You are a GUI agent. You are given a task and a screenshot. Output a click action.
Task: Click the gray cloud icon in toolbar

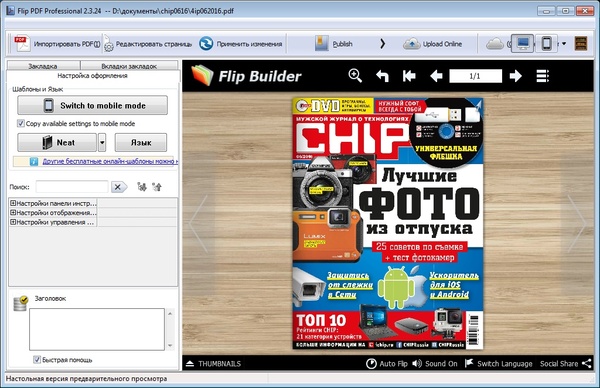click(494, 44)
